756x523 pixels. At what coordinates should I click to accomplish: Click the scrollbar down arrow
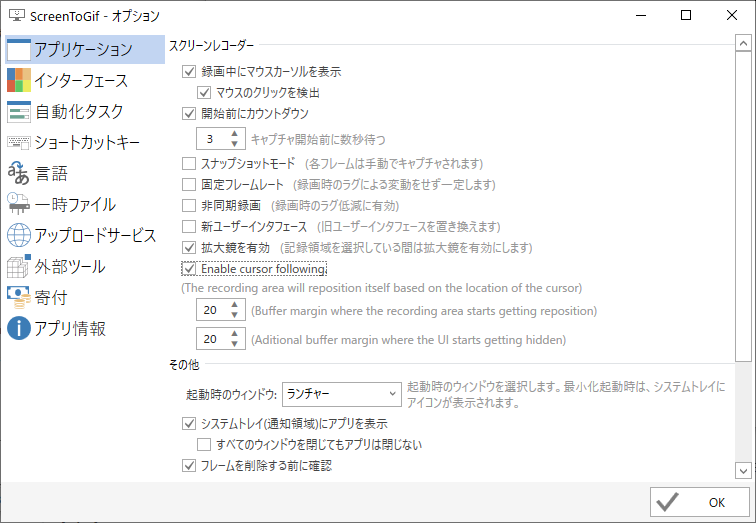(x=743, y=470)
